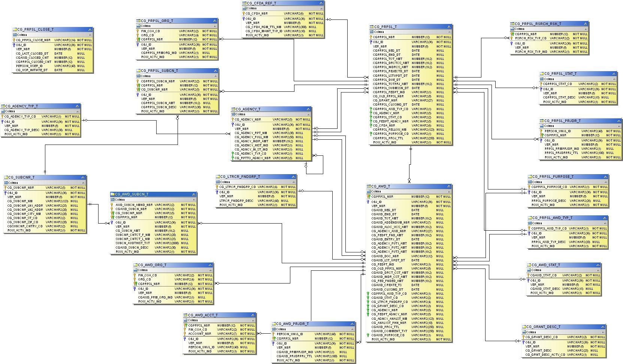Select the LTRCR_FNDGRP_DESC column
The image size is (623, 364).
(256, 201)
